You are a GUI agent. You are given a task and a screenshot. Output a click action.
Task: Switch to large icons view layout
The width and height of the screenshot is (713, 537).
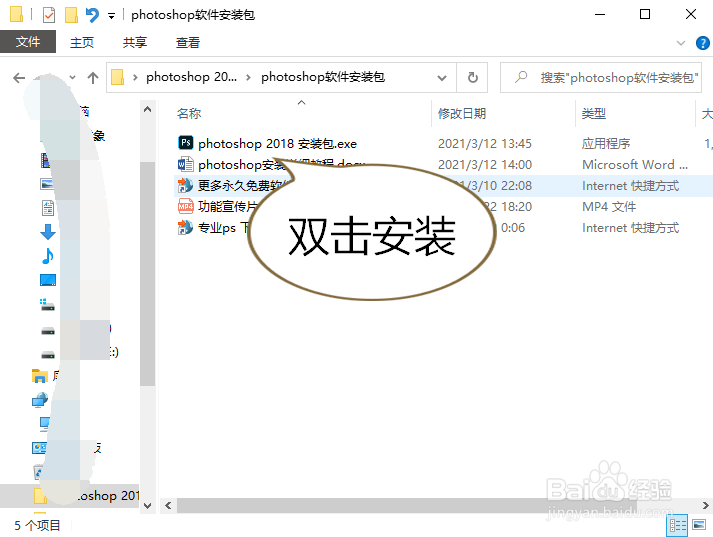[699, 524]
